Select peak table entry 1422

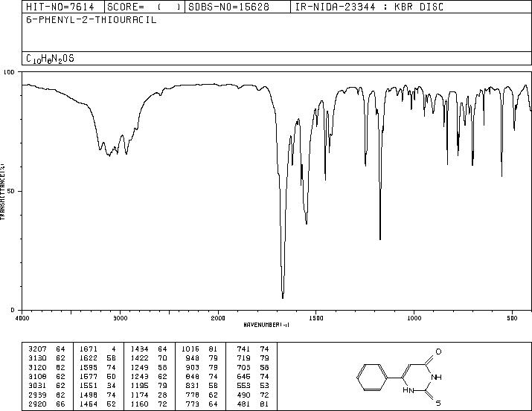tap(149, 358)
